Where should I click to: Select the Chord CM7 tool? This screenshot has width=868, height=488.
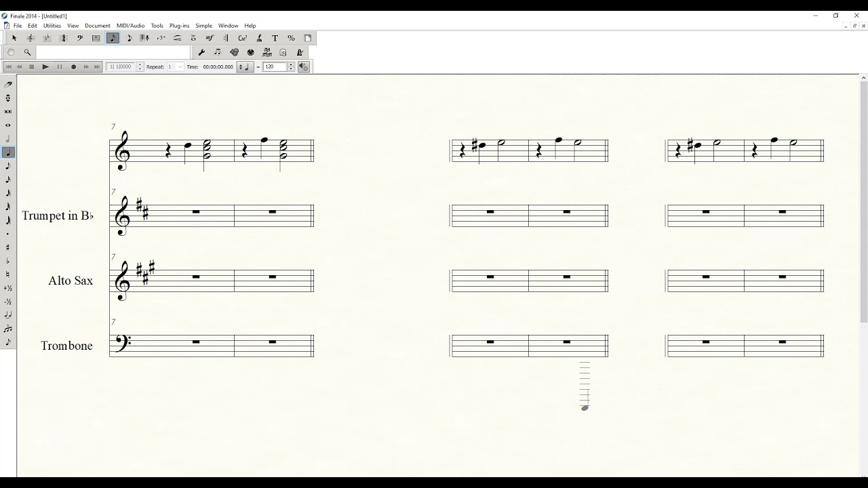pyautogui.click(x=242, y=38)
